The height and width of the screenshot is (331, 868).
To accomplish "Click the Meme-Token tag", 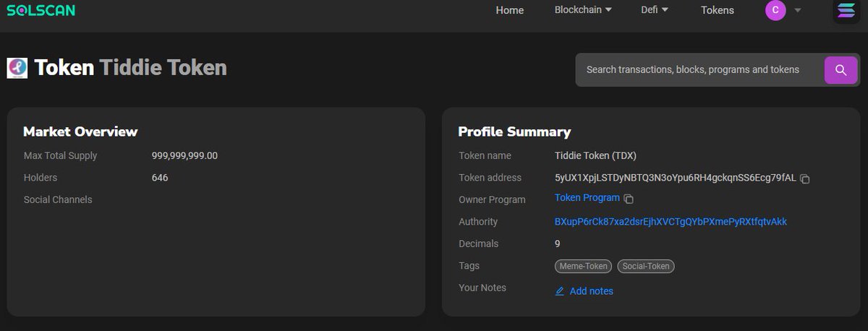I will click(583, 266).
